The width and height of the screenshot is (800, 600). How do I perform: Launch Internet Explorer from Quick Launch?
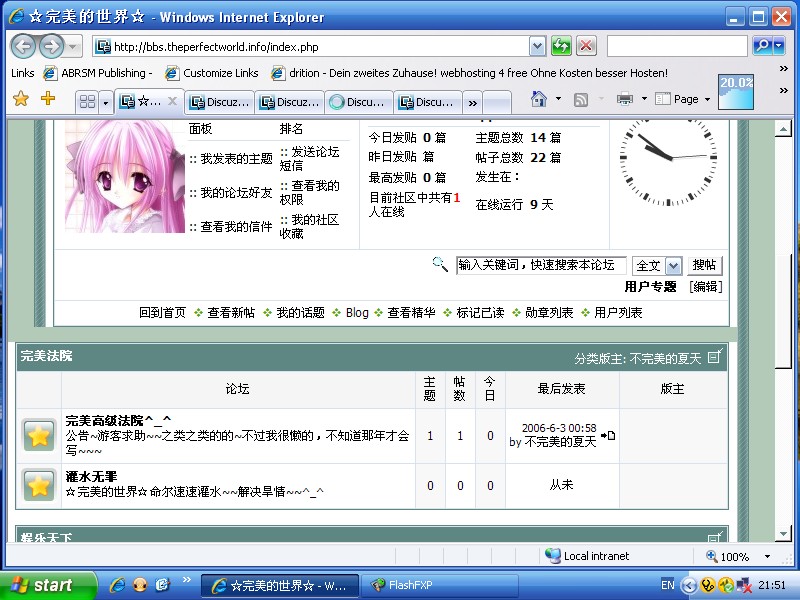[x=117, y=585]
